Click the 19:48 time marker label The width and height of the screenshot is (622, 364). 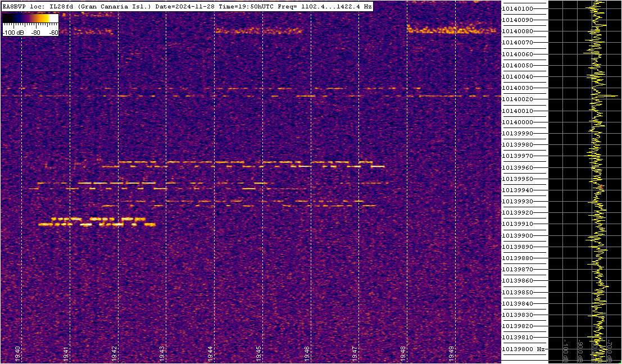click(x=403, y=353)
